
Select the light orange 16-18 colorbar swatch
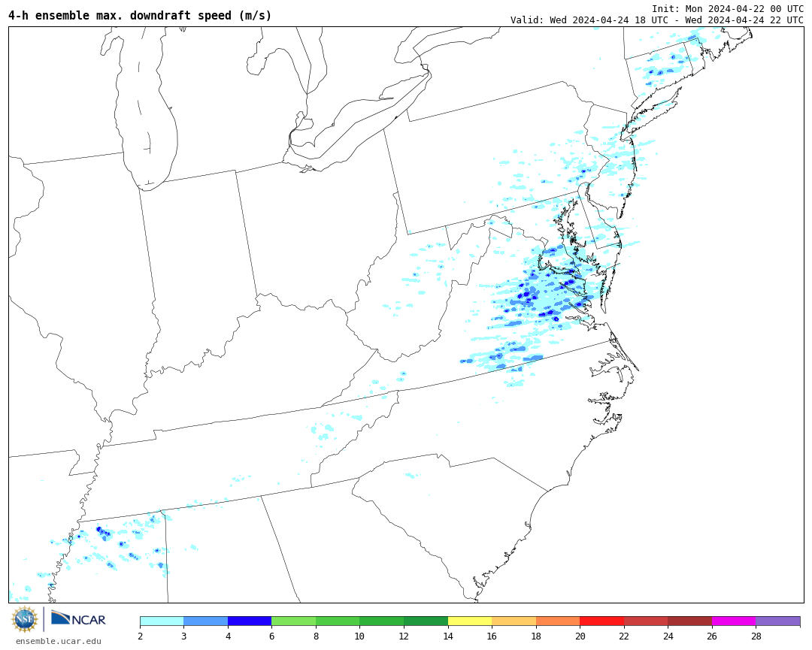coord(514,621)
